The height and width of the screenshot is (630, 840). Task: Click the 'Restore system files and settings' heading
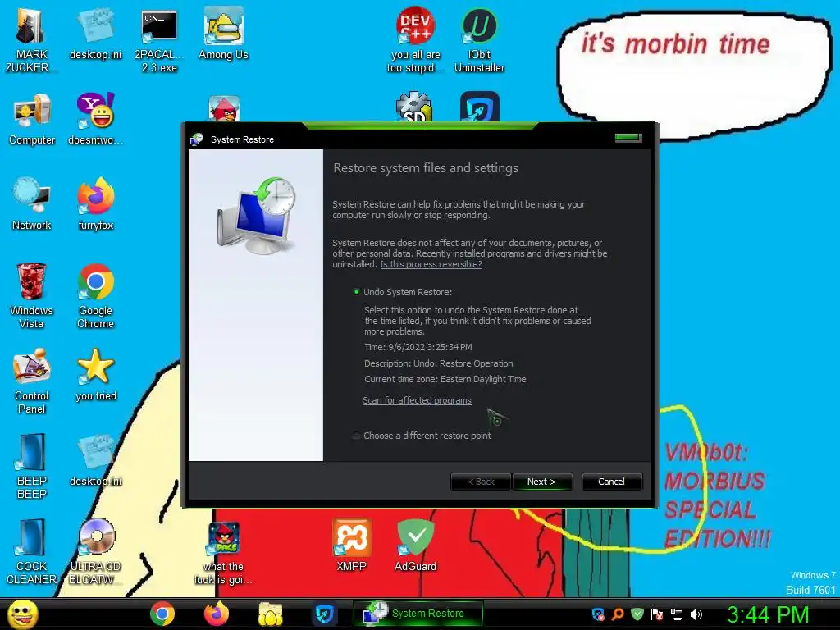[426, 168]
